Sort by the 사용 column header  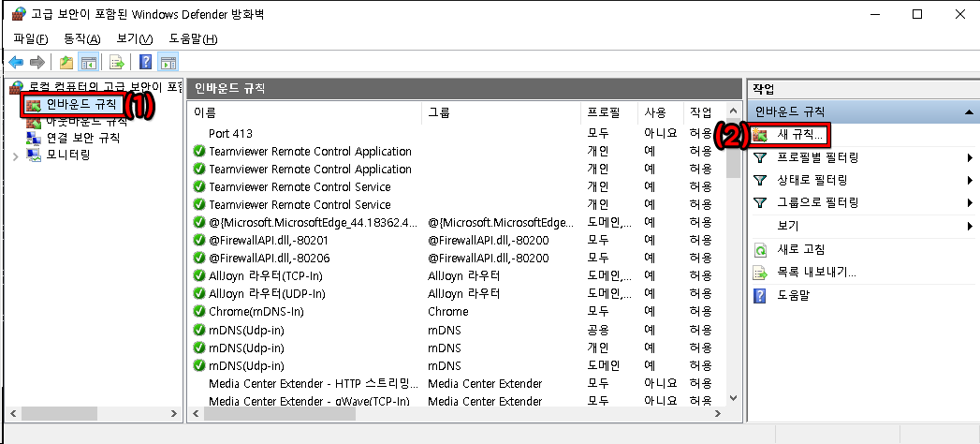point(661,113)
